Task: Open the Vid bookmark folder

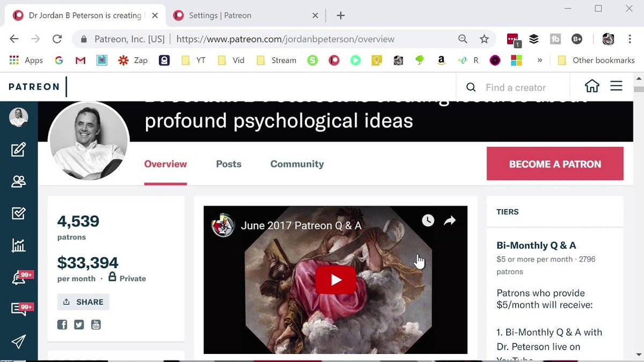Action: [231, 60]
